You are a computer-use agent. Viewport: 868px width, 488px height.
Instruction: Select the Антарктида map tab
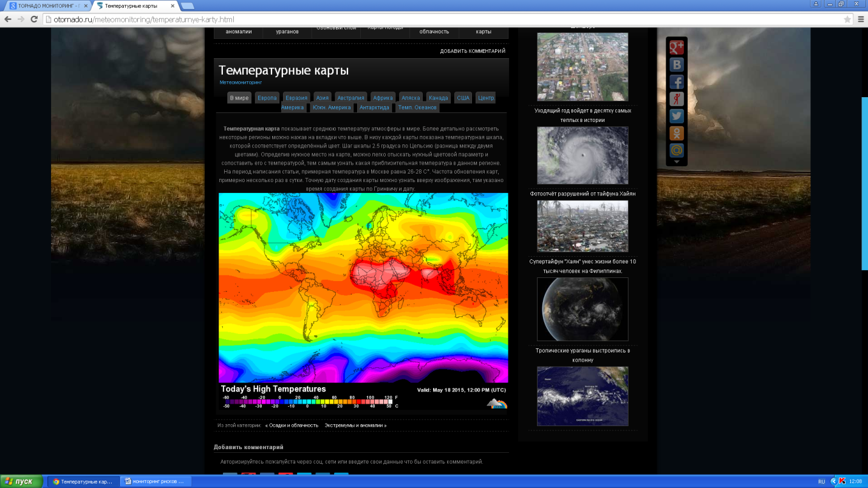tap(374, 107)
